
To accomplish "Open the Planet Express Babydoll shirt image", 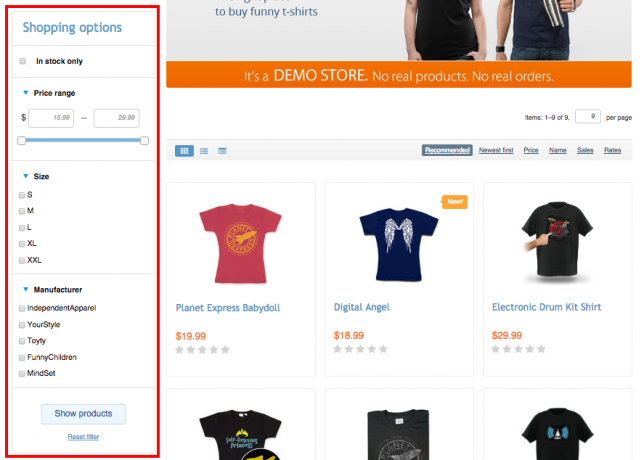I will (x=240, y=243).
